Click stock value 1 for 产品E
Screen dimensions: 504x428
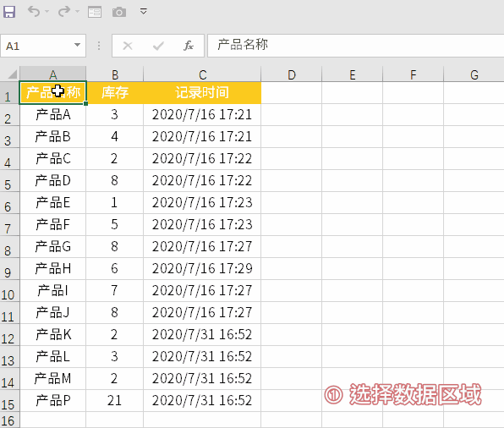coord(115,203)
